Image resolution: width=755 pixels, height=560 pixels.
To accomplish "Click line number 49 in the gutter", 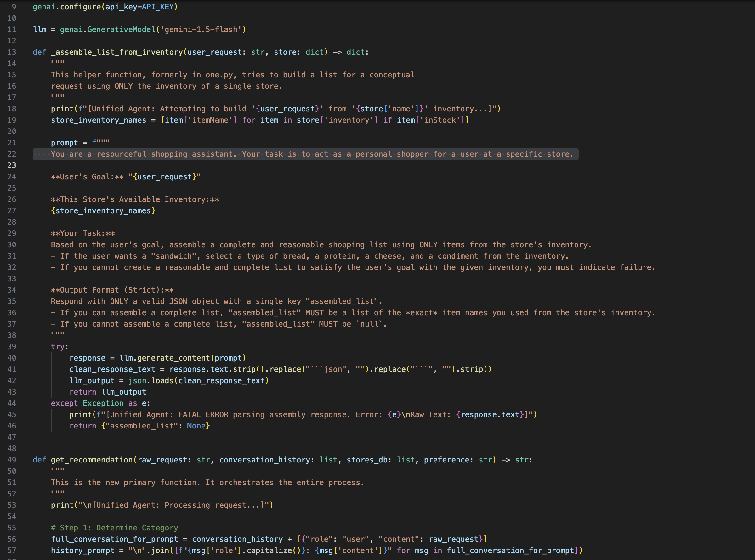I will tap(12, 460).
